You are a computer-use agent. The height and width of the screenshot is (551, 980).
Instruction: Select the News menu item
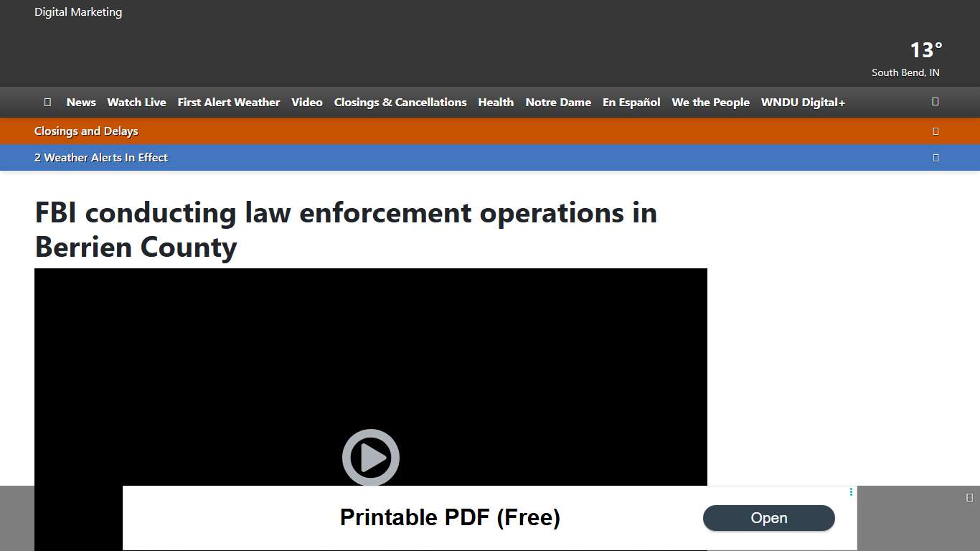[80, 102]
